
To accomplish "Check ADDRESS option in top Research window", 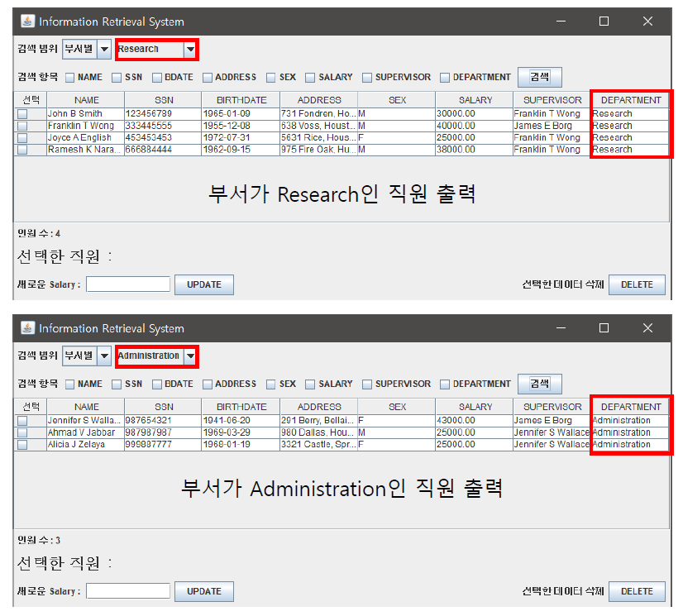I will [x=208, y=78].
